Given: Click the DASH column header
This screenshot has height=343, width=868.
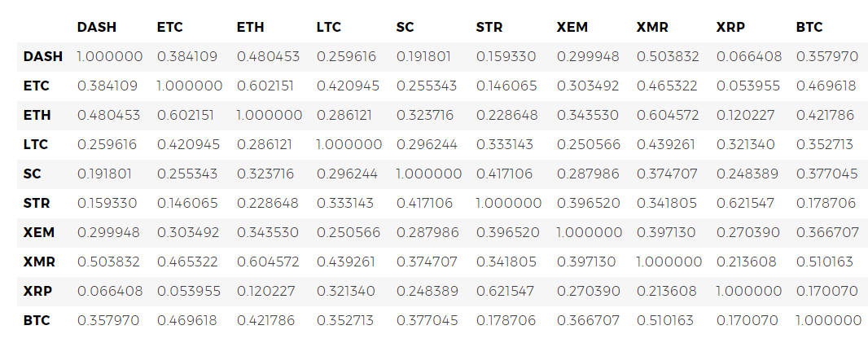Looking at the screenshot, I should coord(97,27).
